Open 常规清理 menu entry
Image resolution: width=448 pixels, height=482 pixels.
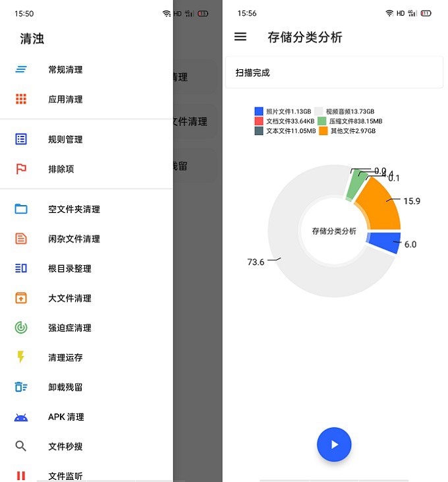tap(86, 69)
